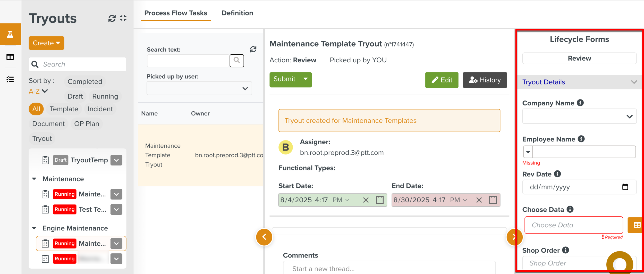Clear the End Date value
This screenshot has height=274, width=644.
479,200
